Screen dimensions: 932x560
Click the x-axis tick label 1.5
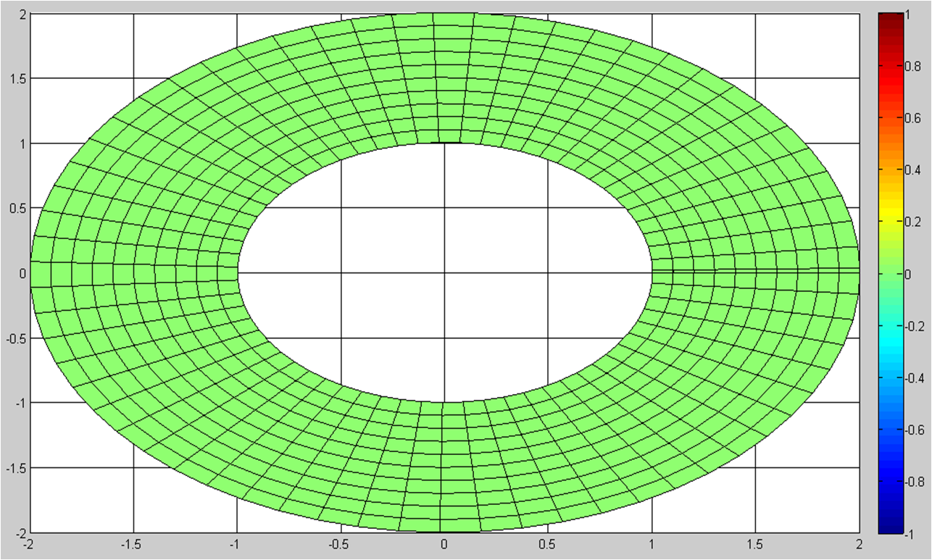point(755,544)
